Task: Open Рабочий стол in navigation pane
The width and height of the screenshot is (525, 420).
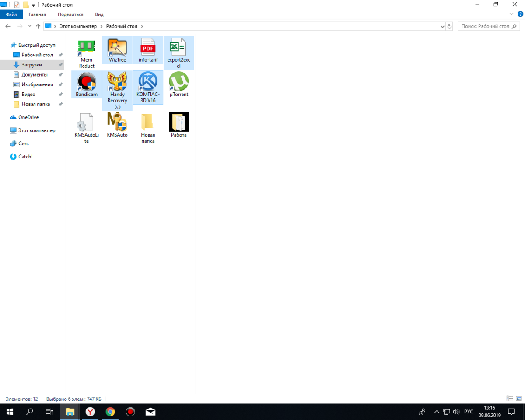Action: coord(37,55)
